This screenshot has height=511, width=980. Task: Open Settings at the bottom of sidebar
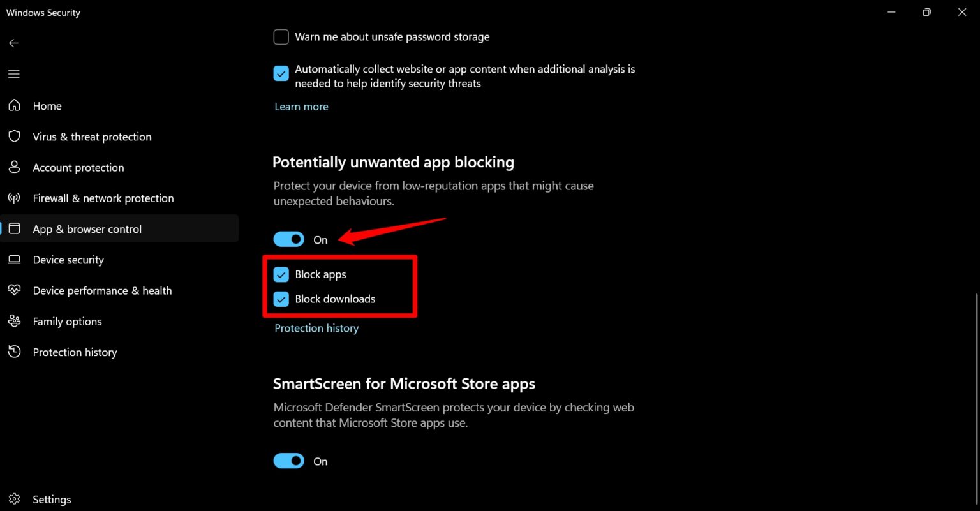(x=51, y=499)
